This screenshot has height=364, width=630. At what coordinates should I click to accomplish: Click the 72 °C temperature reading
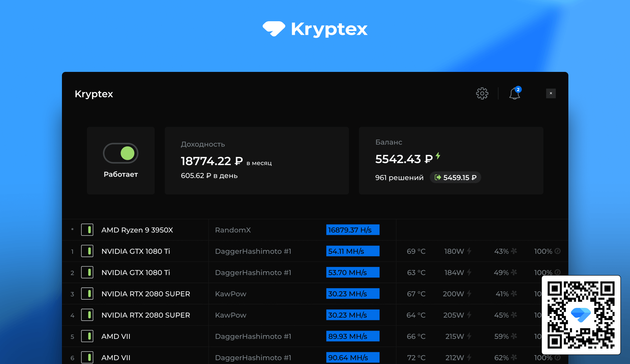[x=416, y=358]
